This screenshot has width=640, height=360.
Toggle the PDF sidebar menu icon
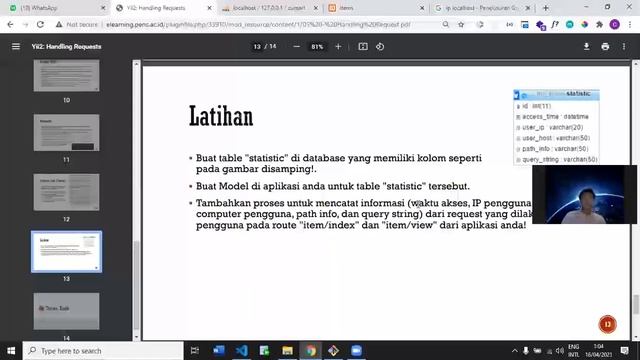tap(16, 47)
